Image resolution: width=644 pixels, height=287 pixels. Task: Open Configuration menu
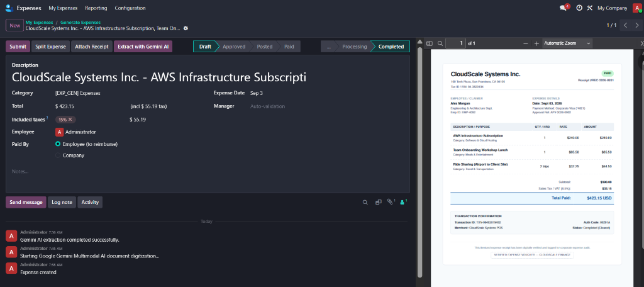pos(130,8)
